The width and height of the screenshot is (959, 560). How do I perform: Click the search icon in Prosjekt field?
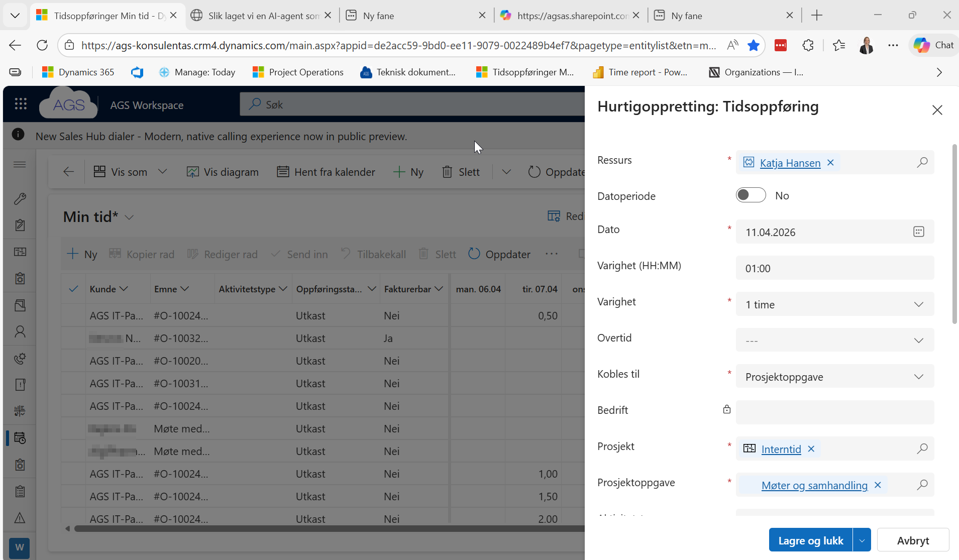tap(922, 449)
